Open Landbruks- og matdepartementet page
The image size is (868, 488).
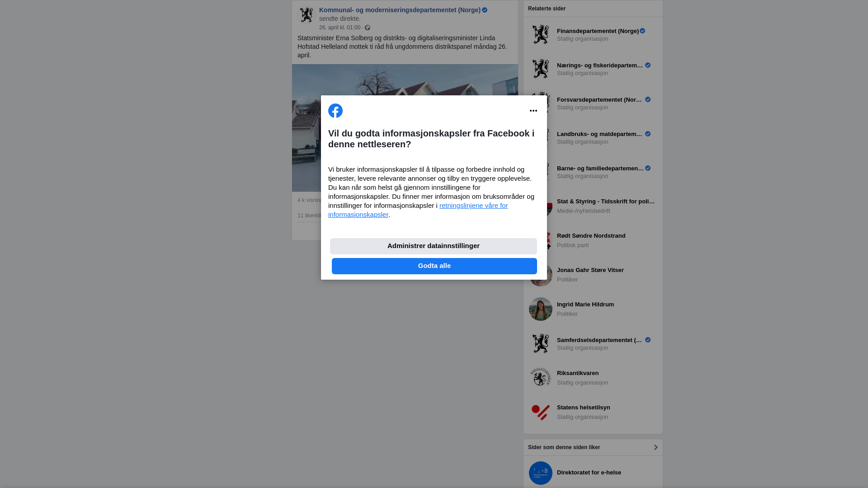[600, 134]
